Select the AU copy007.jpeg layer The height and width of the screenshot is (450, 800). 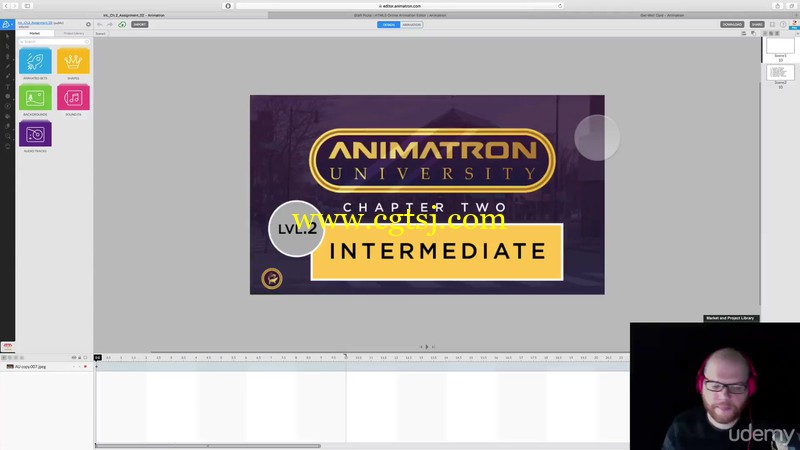pos(47,367)
